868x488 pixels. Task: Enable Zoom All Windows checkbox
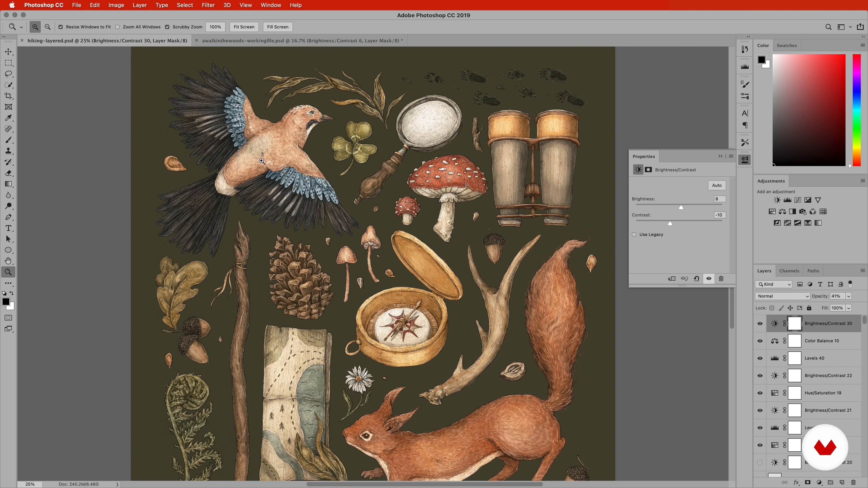(117, 27)
